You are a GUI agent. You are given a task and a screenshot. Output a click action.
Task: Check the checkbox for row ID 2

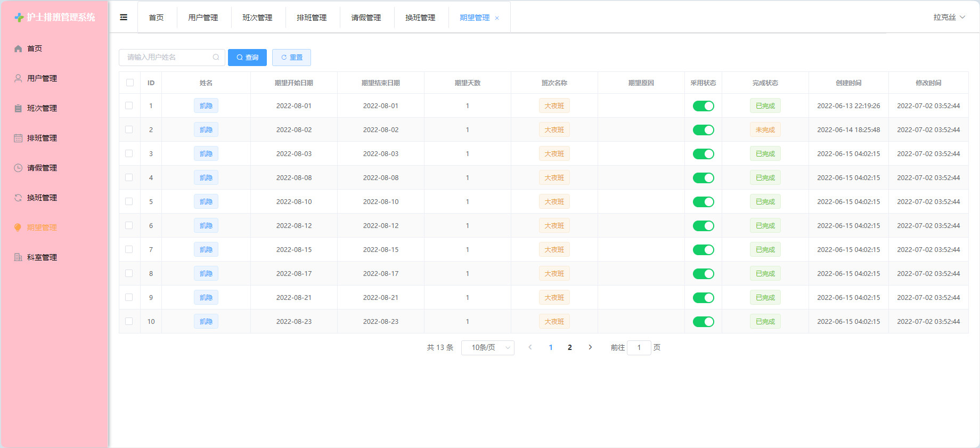click(129, 129)
